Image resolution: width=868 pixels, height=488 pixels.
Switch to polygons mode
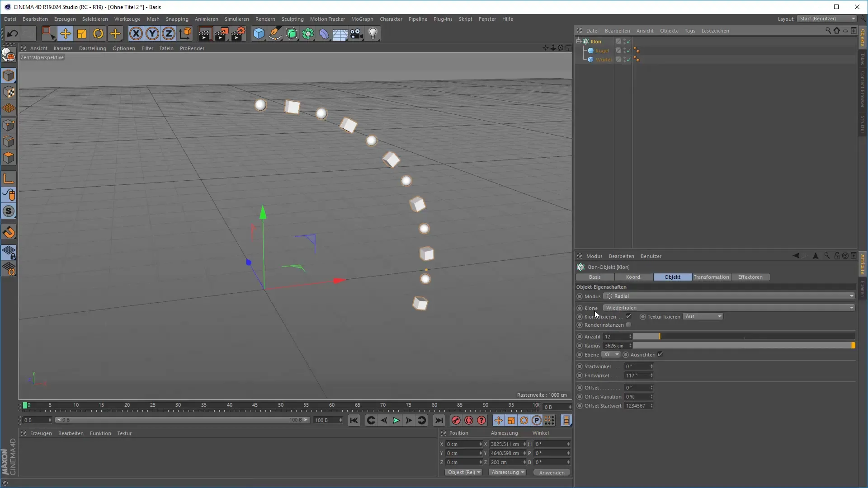9,158
